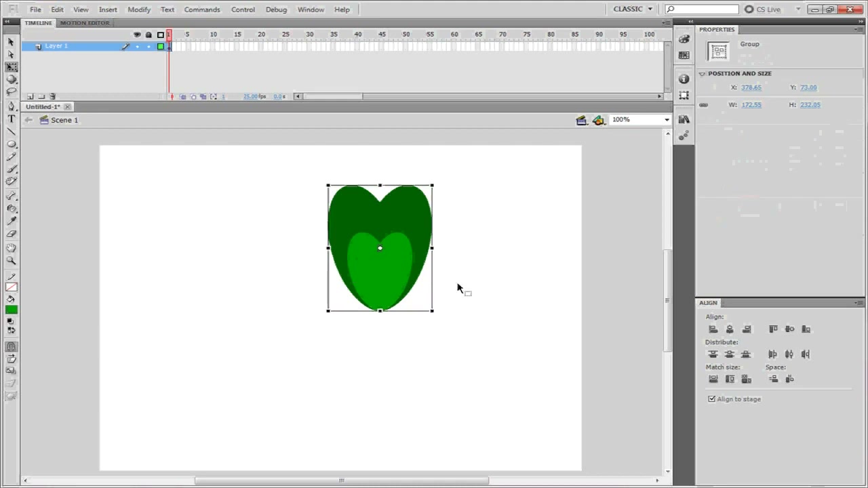Toggle show all layers as outlines
This screenshot has width=868, height=488.
(x=160, y=35)
